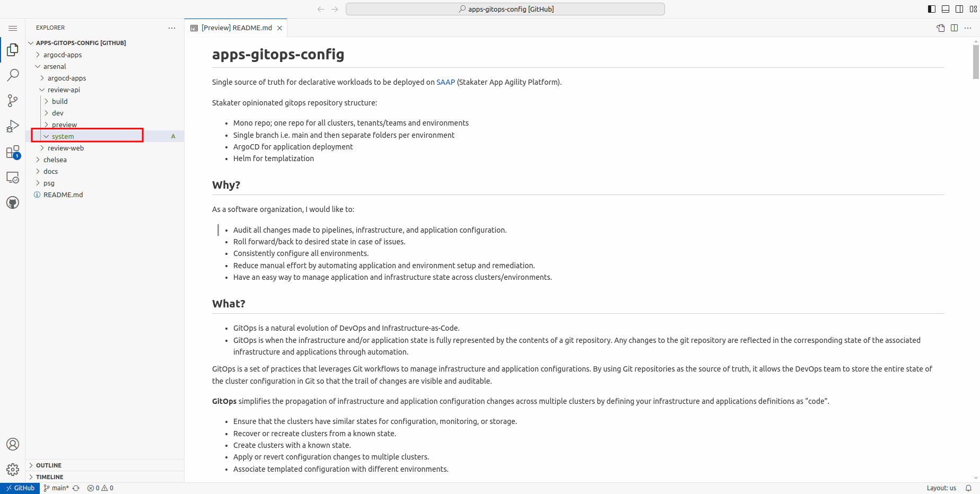This screenshot has width=980, height=494.
Task: Open the Accounts menu icon
Action: (13, 444)
